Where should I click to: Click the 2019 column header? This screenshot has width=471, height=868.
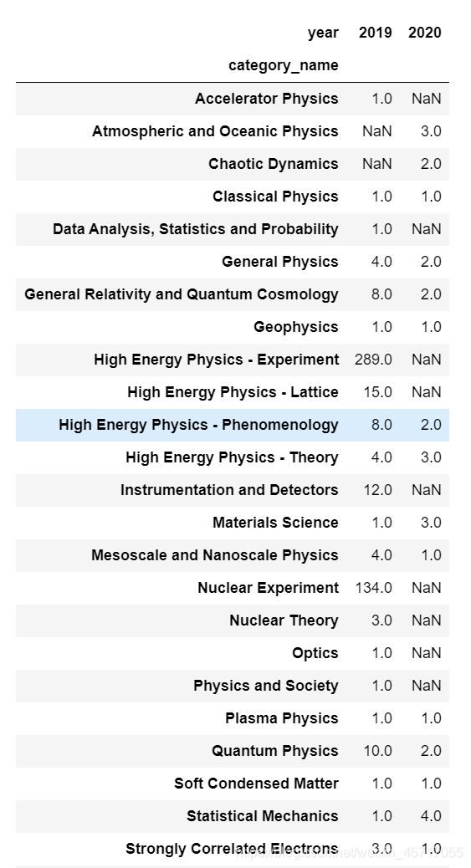point(375,33)
